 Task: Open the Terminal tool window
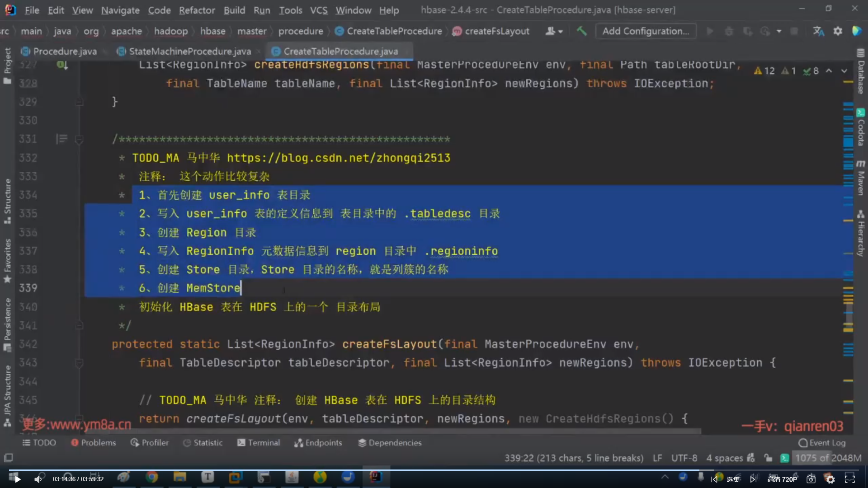259,443
